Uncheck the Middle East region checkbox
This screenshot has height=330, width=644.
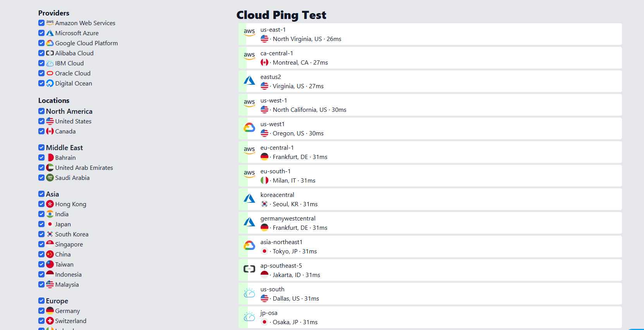click(41, 147)
